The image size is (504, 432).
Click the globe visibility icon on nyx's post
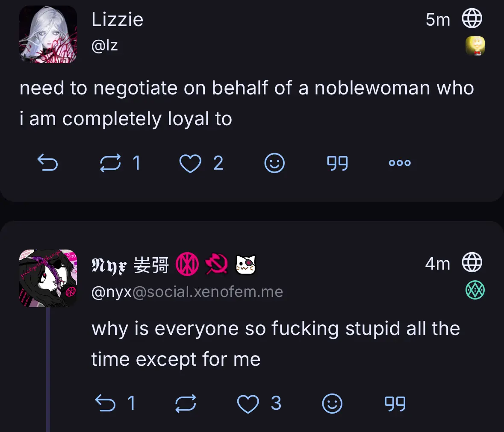472,262
